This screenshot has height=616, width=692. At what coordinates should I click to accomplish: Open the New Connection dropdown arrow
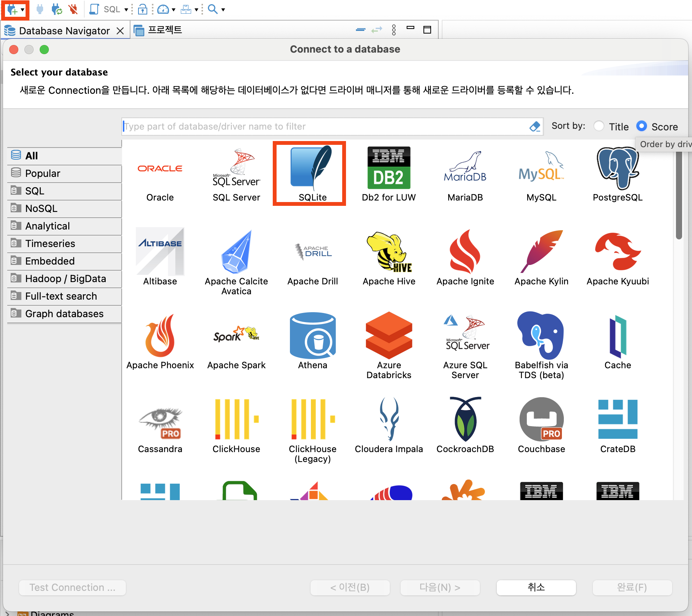[x=23, y=10]
